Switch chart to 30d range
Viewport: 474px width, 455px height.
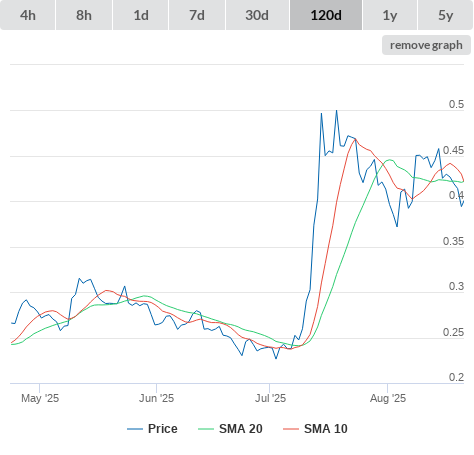[x=257, y=15]
